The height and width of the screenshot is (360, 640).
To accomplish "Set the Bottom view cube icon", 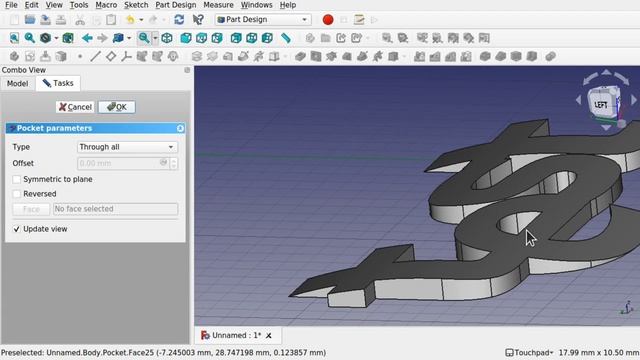I will [x=251, y=38].
